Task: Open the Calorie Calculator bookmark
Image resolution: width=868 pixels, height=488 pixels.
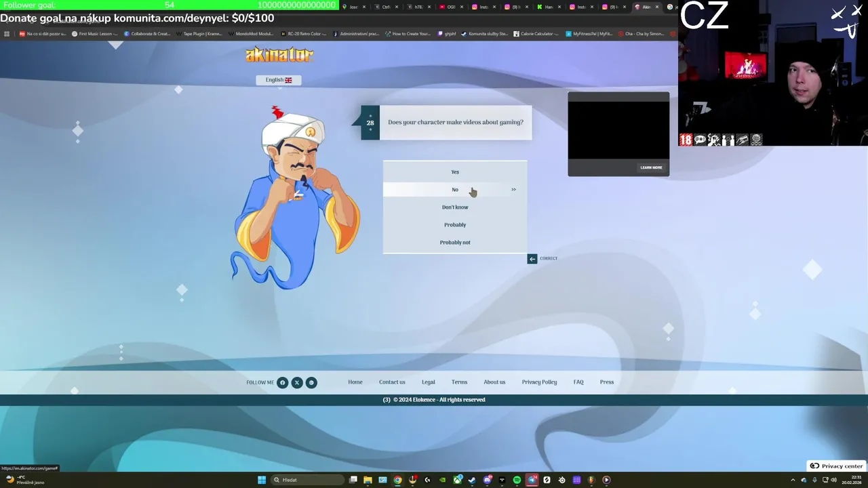Action: [536, 33]
